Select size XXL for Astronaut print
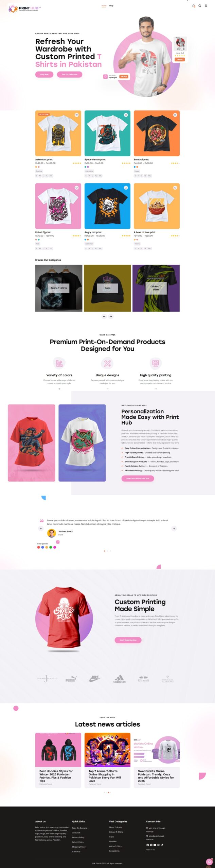 coord(51,176)
